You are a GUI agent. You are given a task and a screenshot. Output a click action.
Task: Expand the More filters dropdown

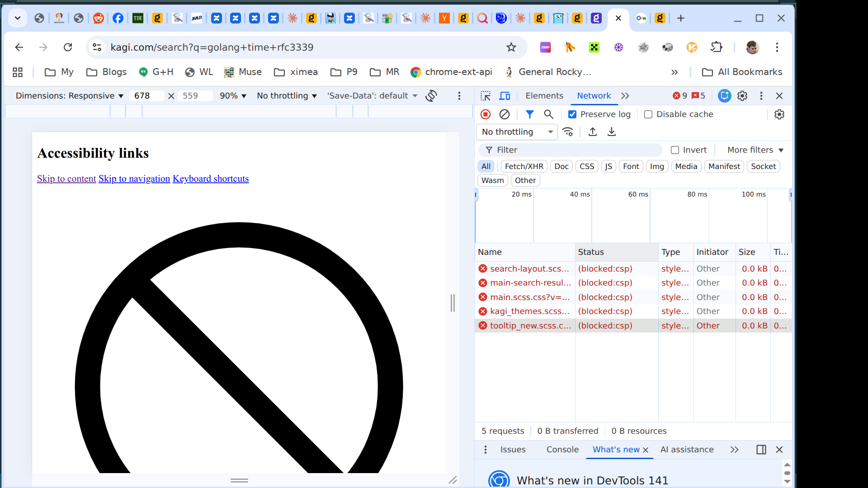point(754,150)
